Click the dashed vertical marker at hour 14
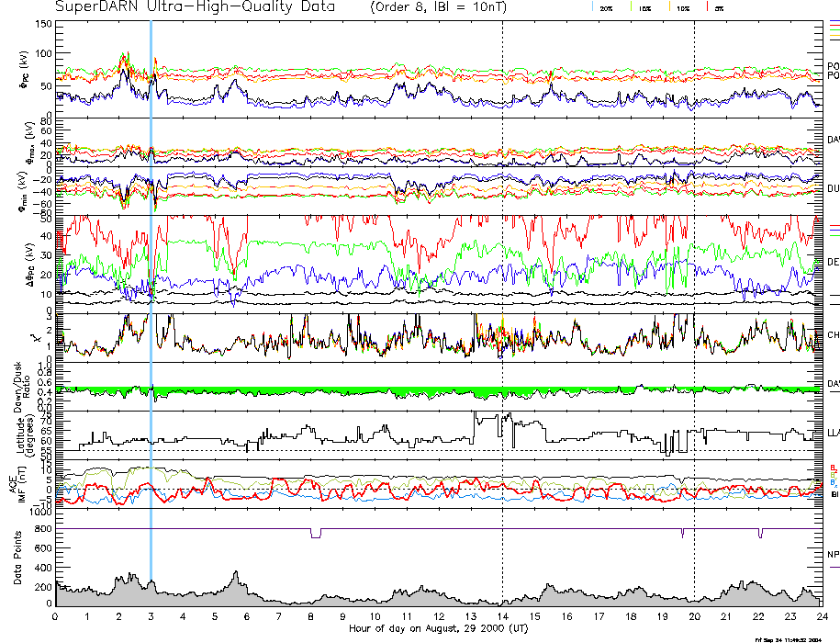 click(502, 313)
